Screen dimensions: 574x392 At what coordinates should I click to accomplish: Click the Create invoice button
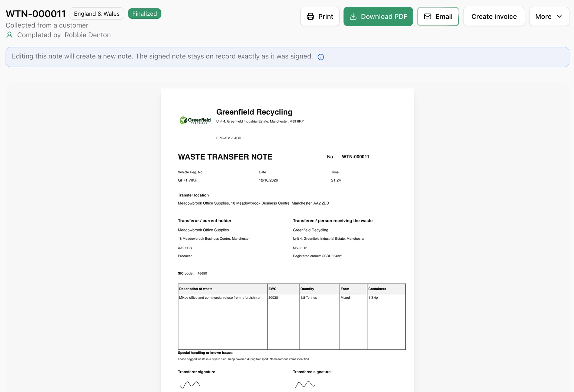pyautogui.click(x=494, y=17)
